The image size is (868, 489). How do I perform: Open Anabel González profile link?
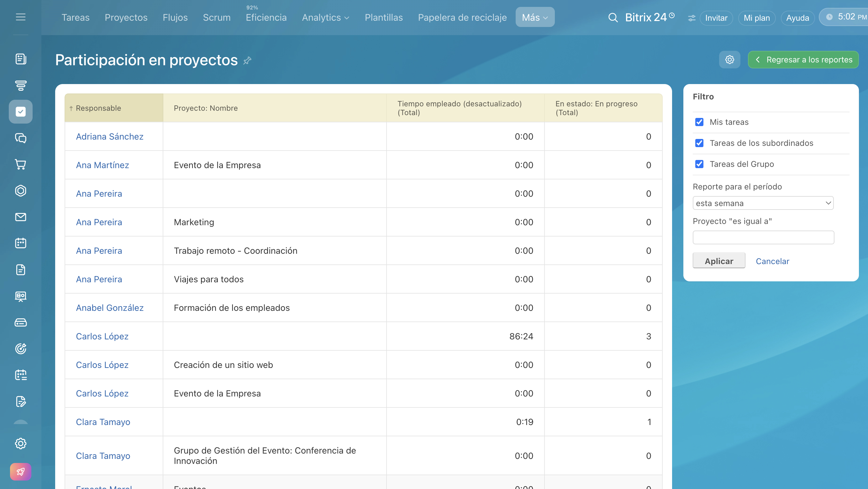tap(109, 308)
